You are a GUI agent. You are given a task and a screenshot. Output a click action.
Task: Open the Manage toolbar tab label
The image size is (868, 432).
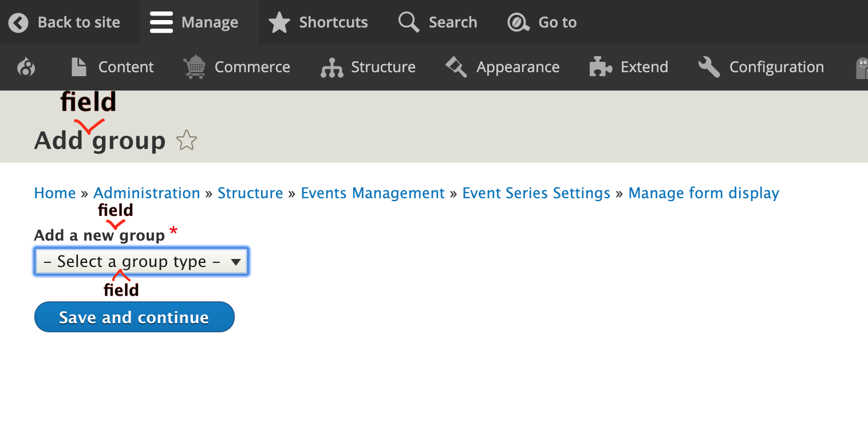coord(210,22)
